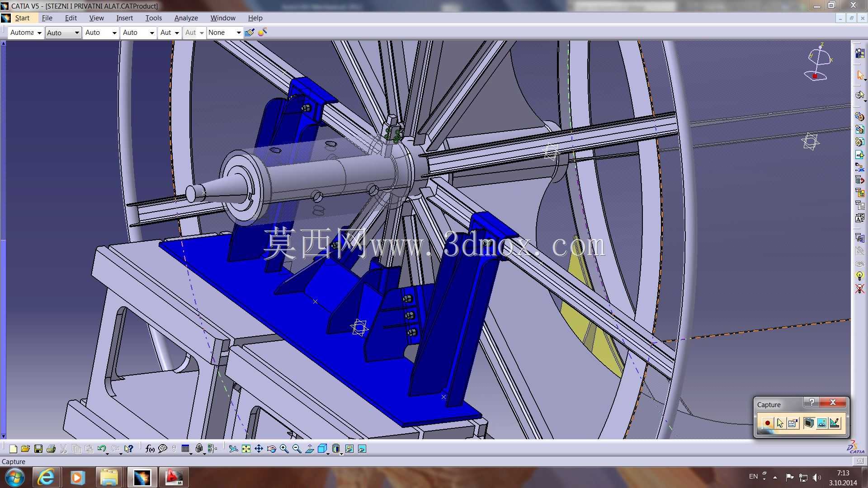Open the Design Table icon
Image resolution: width=868 pixels, height=488 pixels.
[185, 449]
